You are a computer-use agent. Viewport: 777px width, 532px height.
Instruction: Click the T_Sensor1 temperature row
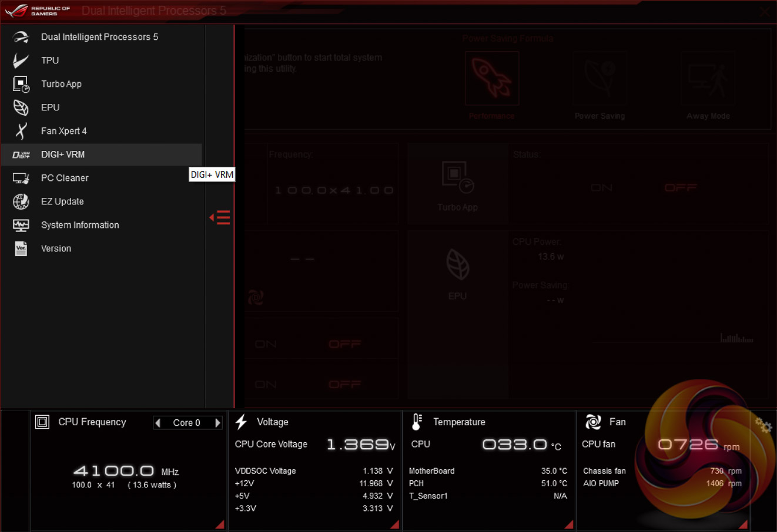click(488, 496)
